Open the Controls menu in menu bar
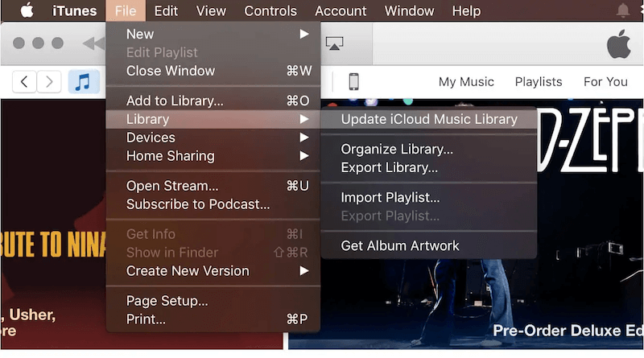 270,11
